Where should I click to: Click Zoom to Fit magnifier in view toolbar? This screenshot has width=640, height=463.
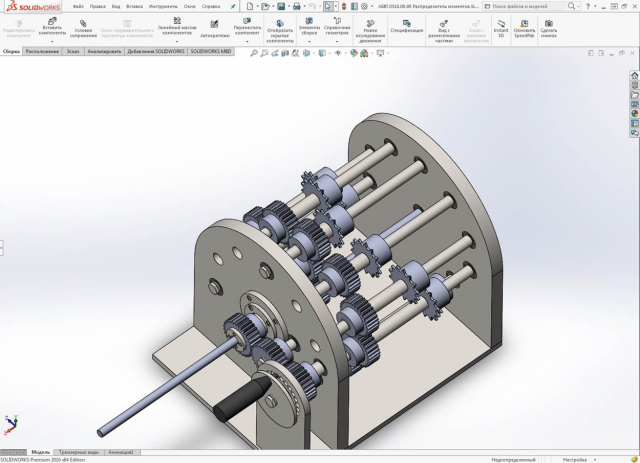pyautogui.click(x=253, y=53)
